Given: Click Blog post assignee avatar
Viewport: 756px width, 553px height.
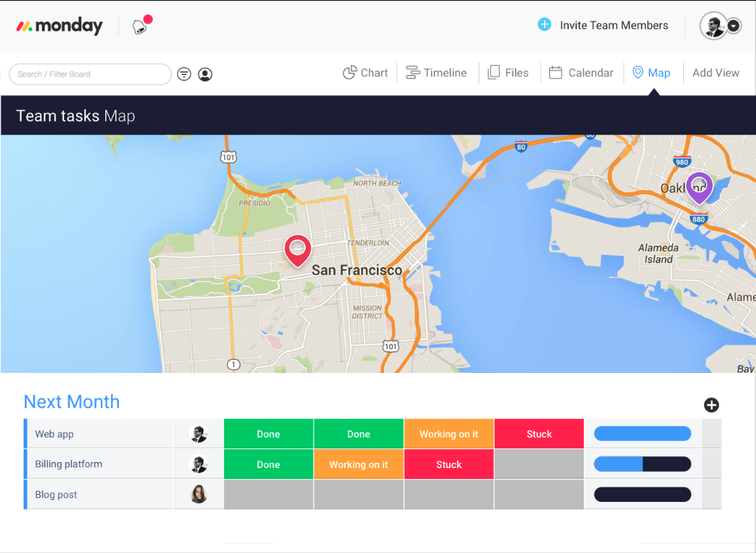Looking at the screenshot, I should 198,494.
